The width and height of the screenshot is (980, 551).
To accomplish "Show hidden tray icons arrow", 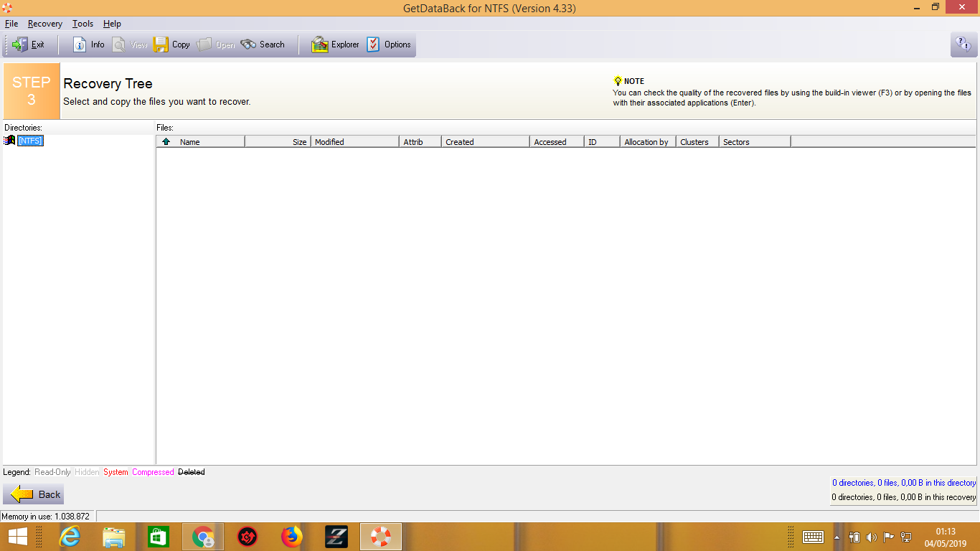I will coord(837,537).
